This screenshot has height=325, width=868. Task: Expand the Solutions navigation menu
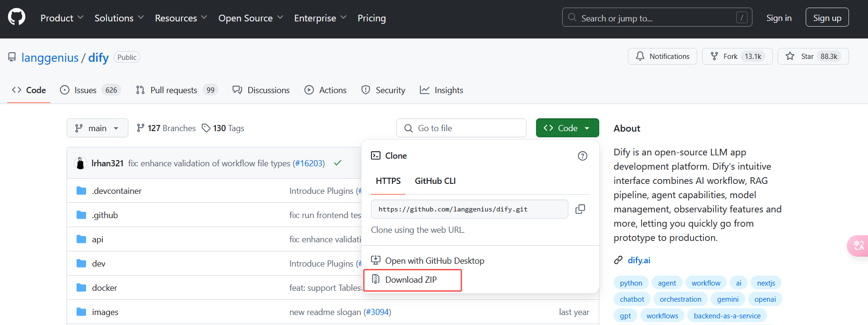[119, 18]
